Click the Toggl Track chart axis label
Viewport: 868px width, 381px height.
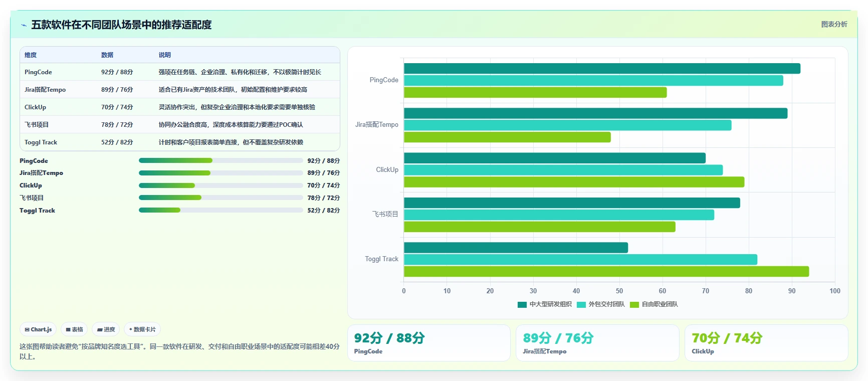tap(381, 259)
